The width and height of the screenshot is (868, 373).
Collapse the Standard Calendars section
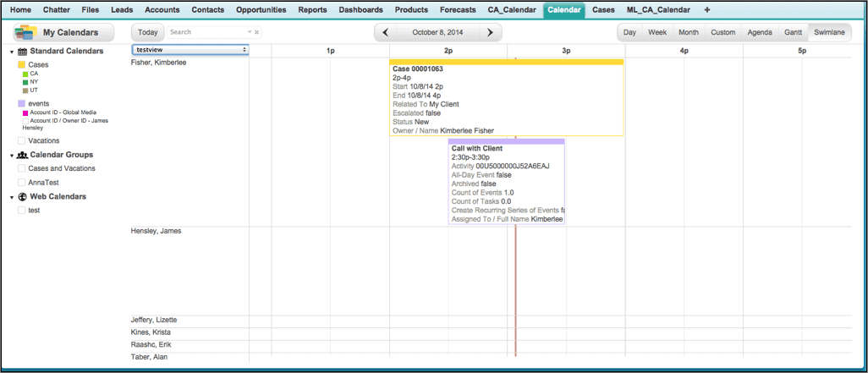tap(12, 52)
